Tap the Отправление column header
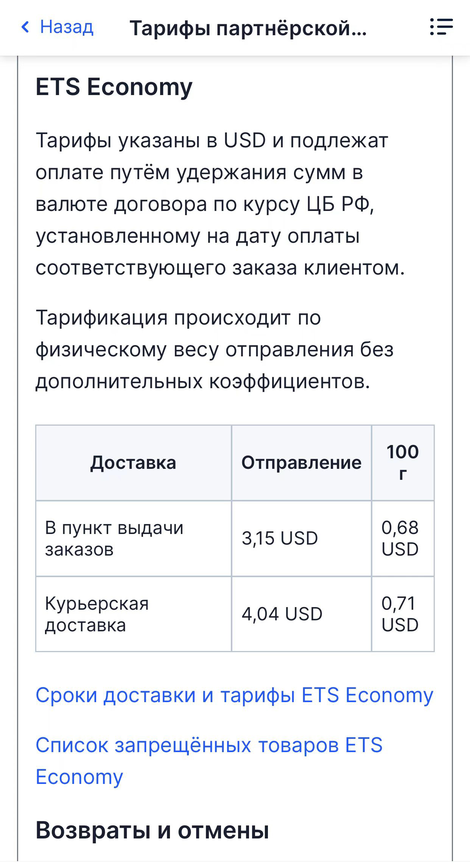470x868 pixels. click(301, 463)
